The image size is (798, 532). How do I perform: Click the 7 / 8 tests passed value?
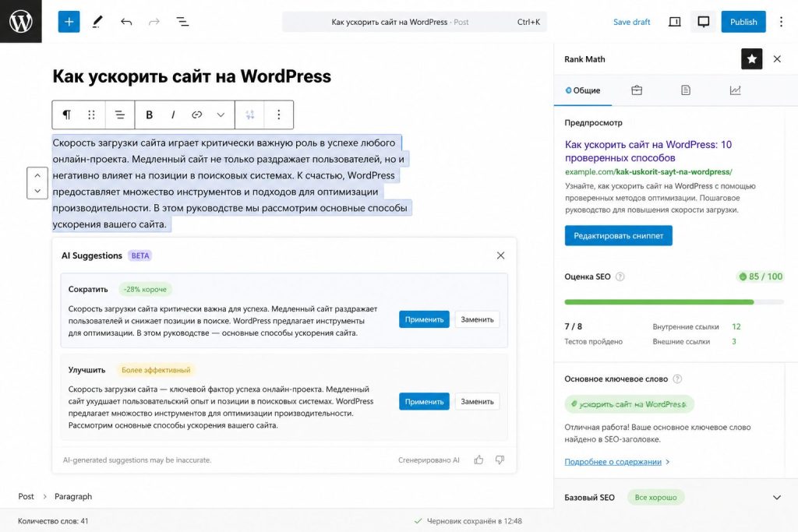(573, 326)
